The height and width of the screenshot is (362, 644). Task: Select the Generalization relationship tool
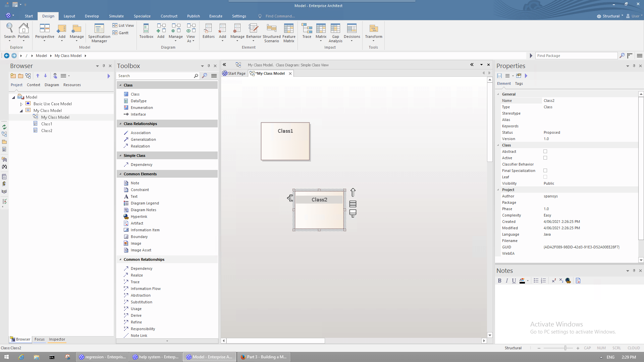click(x=143, y=139)
